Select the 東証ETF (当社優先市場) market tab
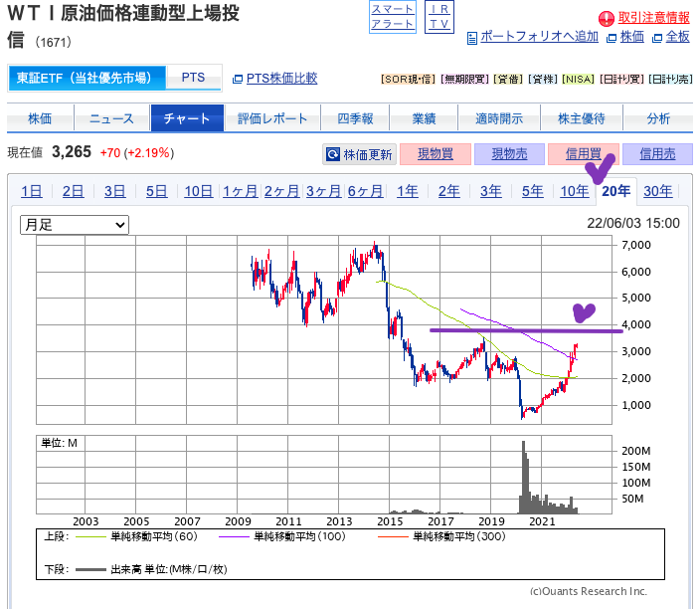Viewport: 700px width, 609px height. (x=87, y=79)
